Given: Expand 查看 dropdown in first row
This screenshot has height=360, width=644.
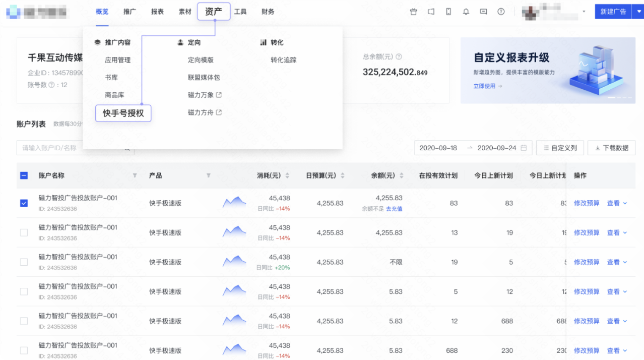Looking at the screenshot, I should click(x=617, y=203).
